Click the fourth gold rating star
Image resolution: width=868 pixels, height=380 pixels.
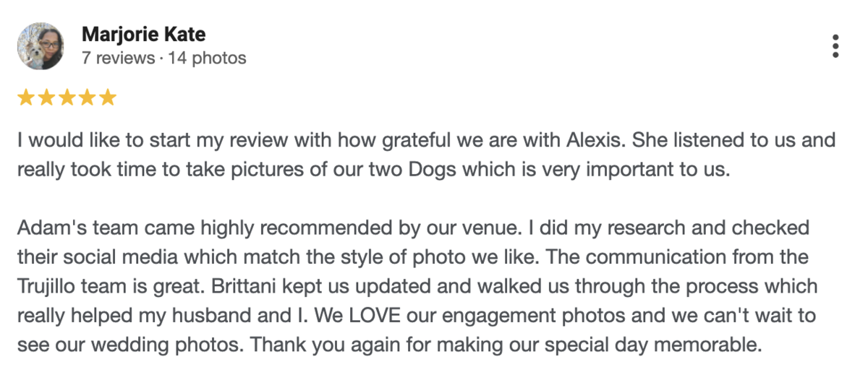(87, 98)
